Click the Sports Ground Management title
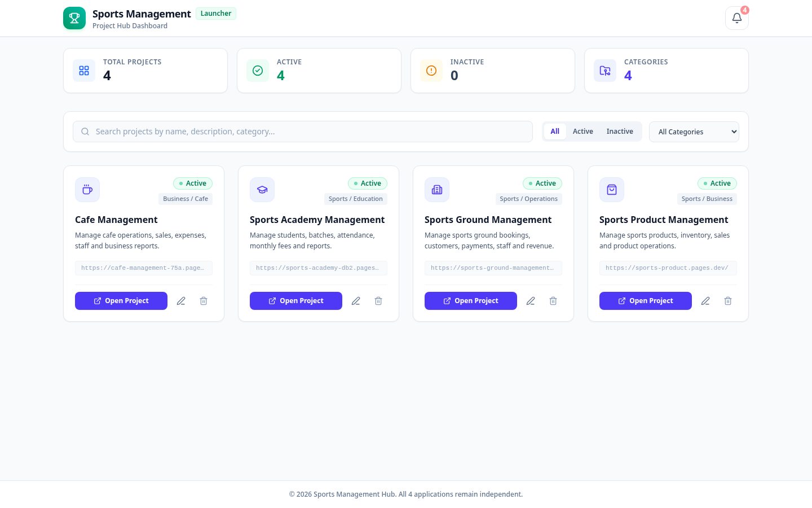 (x=488, y=220)
